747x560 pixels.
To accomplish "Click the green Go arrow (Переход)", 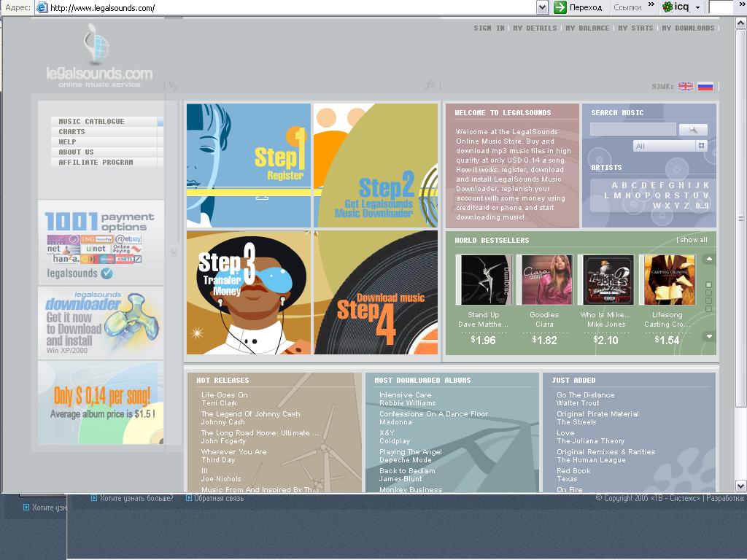I will pos(560,7).
